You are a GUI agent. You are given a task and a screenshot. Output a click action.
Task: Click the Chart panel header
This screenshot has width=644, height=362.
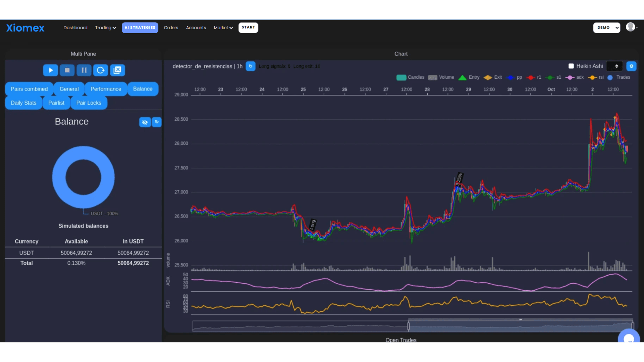coord(401,54)
